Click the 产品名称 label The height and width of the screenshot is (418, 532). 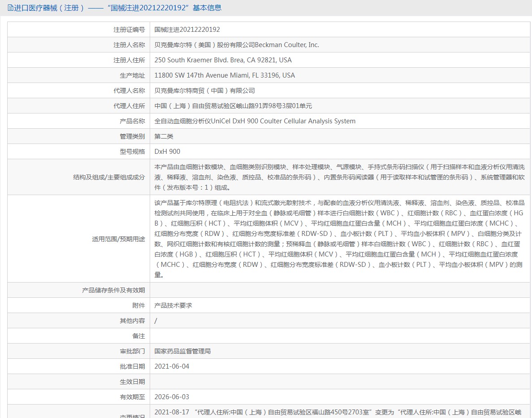coord(132,121)
